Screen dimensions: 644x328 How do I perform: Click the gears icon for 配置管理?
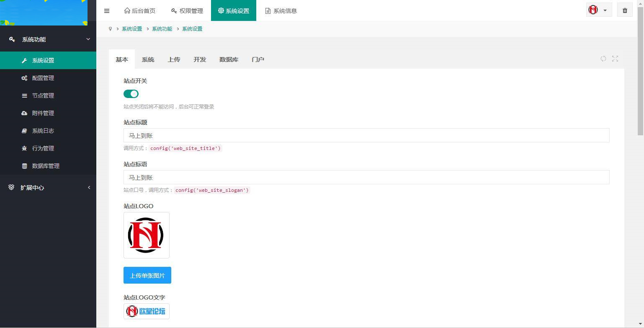[x=25, y=78]
